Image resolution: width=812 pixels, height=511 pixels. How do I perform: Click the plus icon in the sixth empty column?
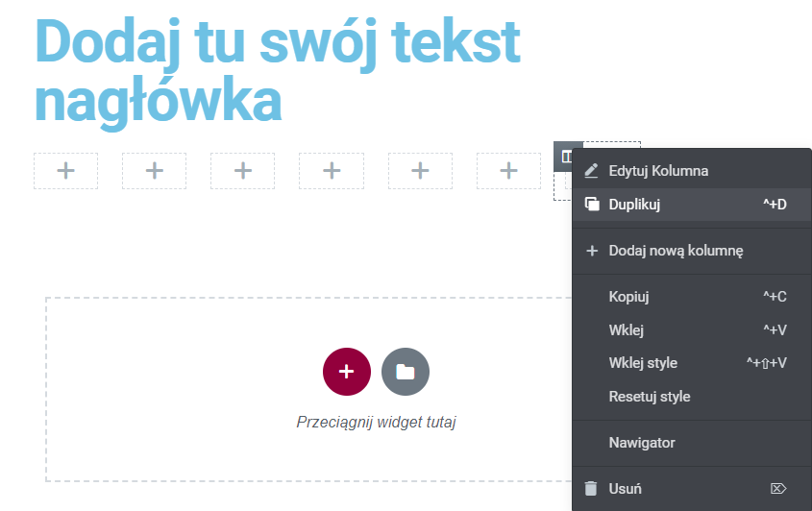pos(508,171)
